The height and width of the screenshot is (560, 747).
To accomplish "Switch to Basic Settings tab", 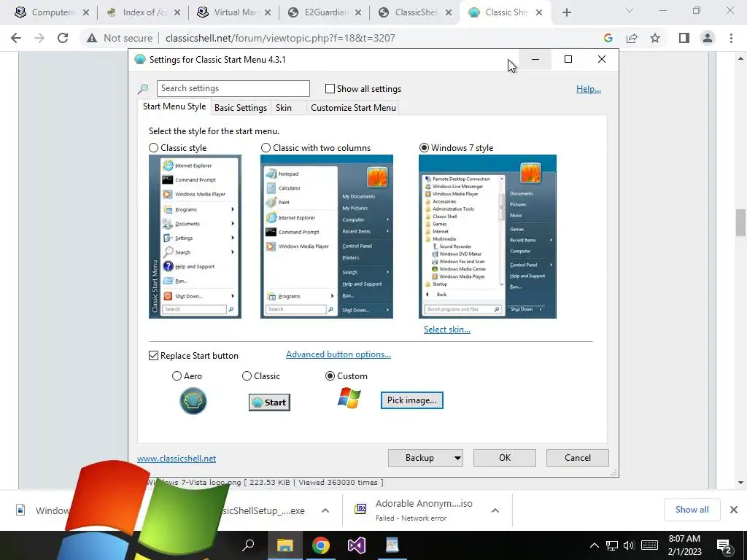I will pyautogui.click(x=241, y=108).
